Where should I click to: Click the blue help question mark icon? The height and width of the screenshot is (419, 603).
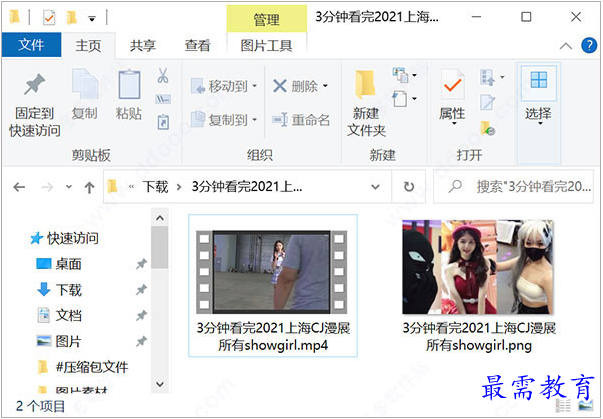(589, 45)
